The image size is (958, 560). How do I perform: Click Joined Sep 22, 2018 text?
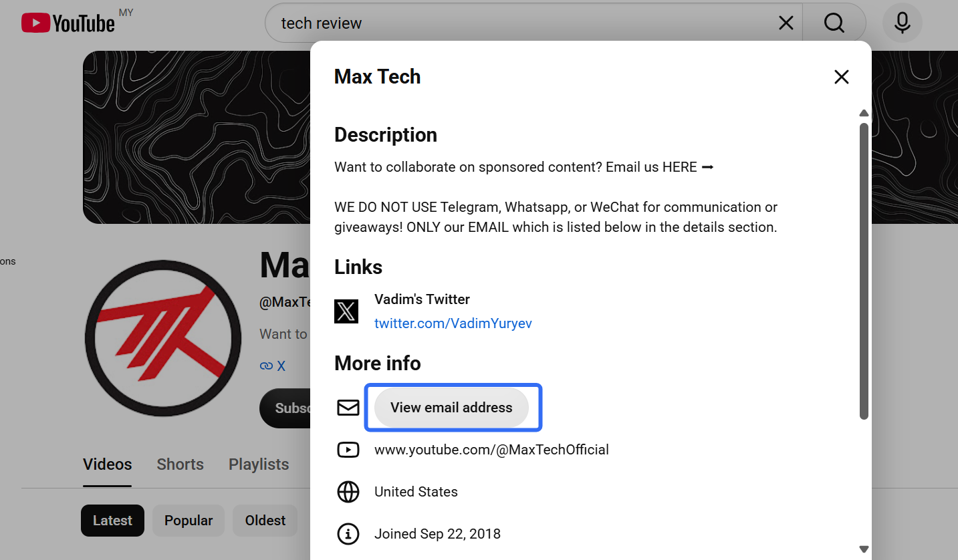pos(437,534)
